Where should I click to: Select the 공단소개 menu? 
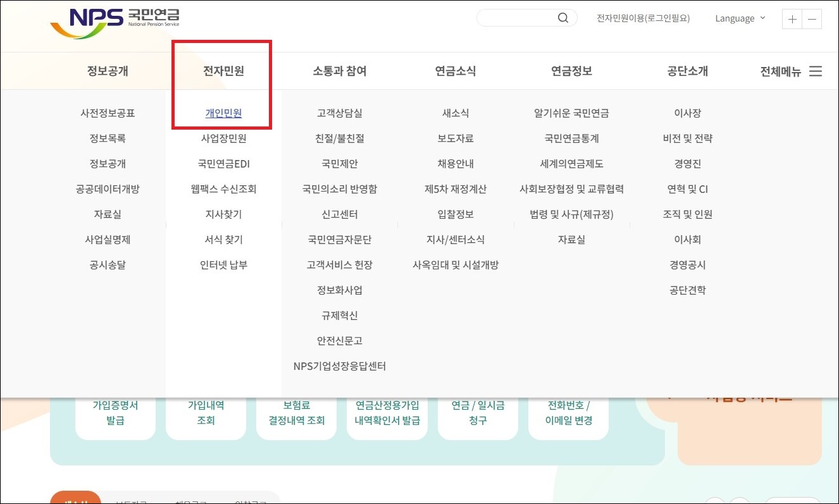pos(688,71)
